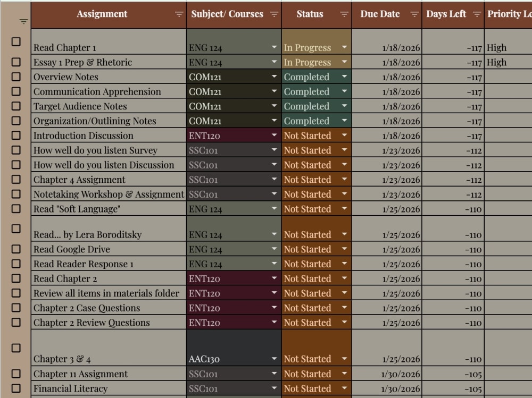Mark Introduction Discussion checkbox

click(x=16, y=136)
